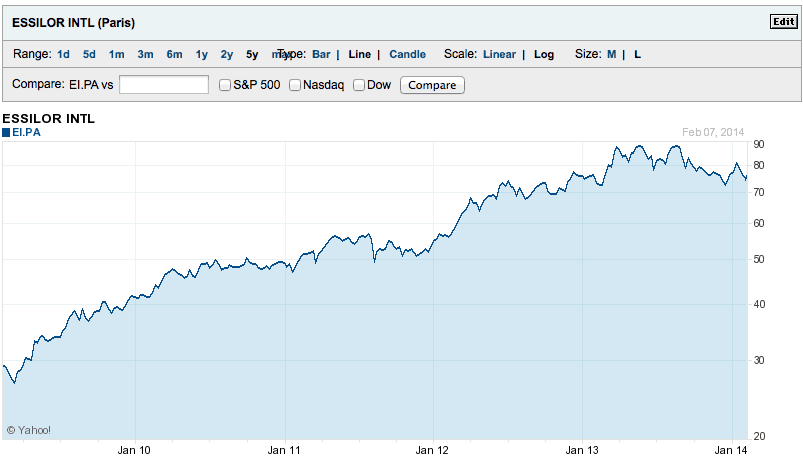Change chart type to Bar
The image size is (803, 456).
321,54
